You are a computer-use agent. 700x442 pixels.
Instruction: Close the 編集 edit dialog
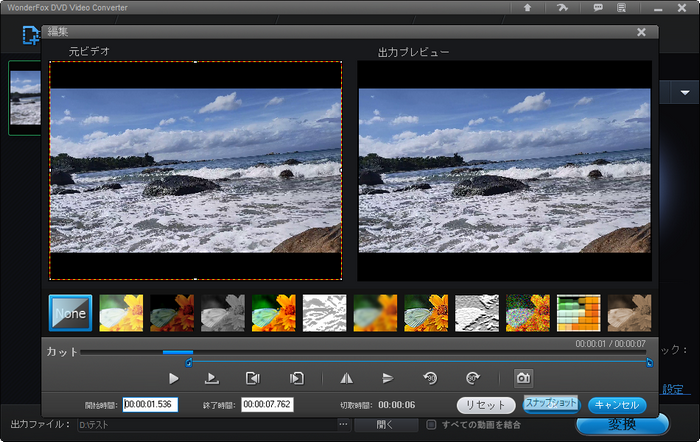click(x=641, y=32)
